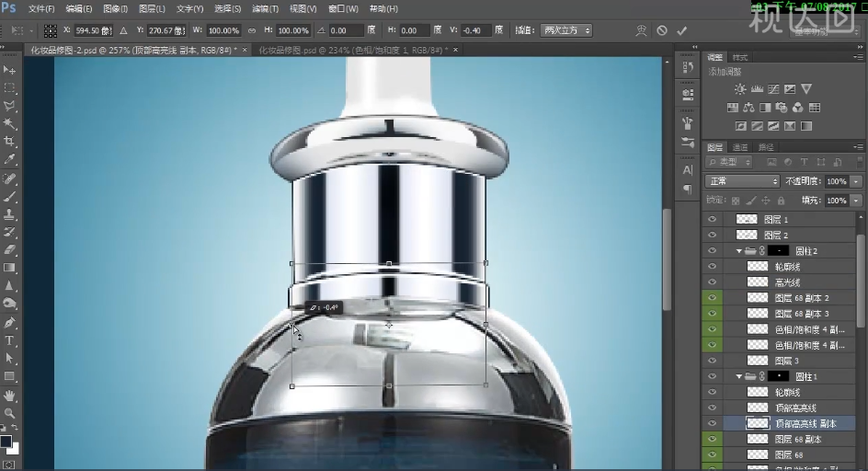This screenshot has width=868, height=471.
Task: Select the History Brush tool
Action: pos(9,232)
